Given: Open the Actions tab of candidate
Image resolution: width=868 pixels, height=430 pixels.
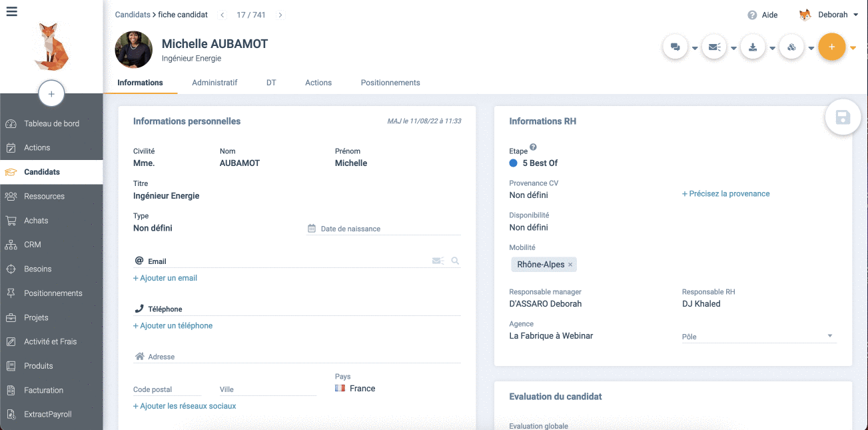Looking at the screenshot, I should 318,83.
